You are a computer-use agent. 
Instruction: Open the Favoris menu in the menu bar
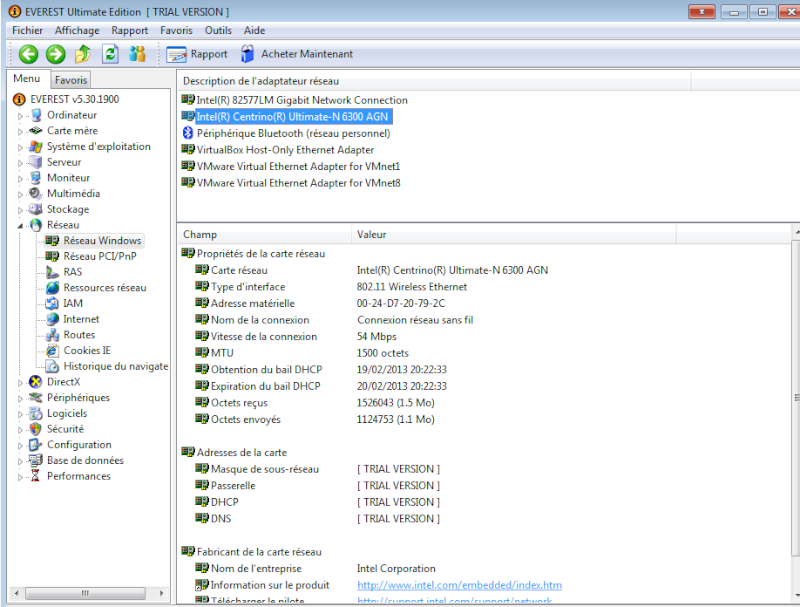[x=177, y=31]
